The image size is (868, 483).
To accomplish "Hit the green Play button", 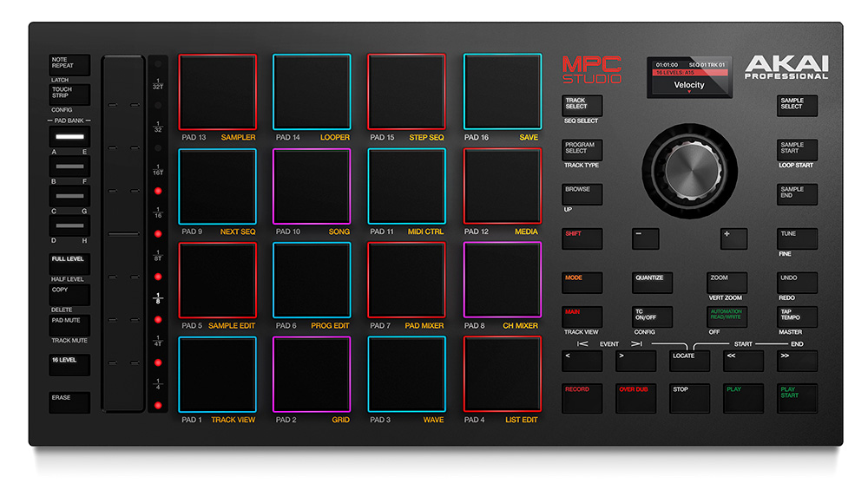I will click(744, 398).
